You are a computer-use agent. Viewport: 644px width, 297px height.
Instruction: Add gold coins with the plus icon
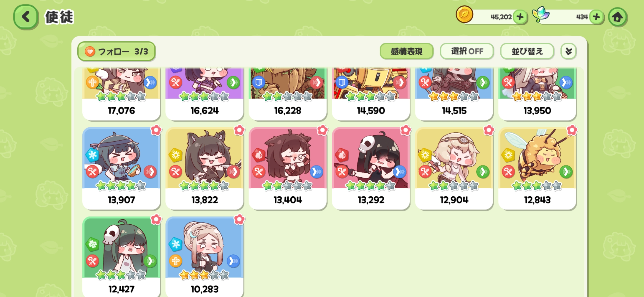click(x=520, y=17)
